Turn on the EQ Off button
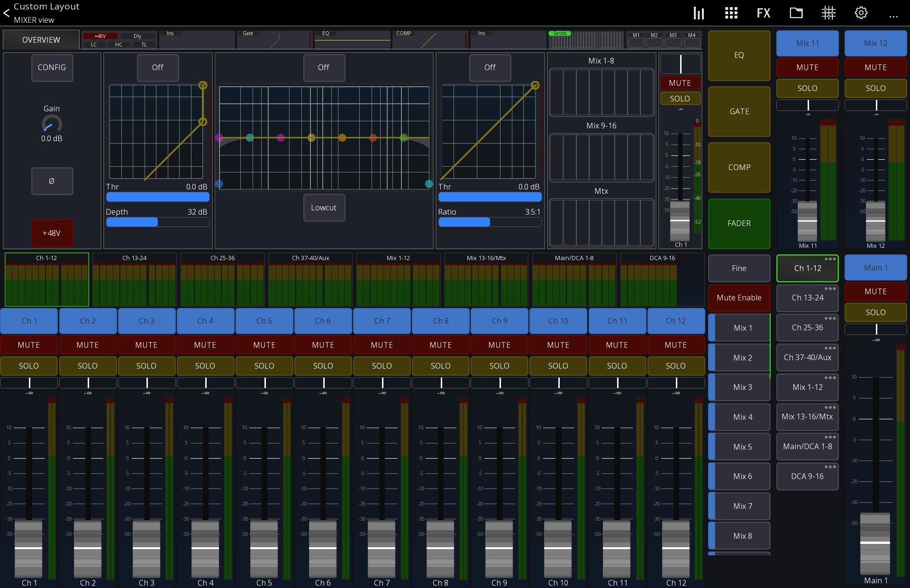The height and width of the screenshot is (588, 910). tap(324, 68)
